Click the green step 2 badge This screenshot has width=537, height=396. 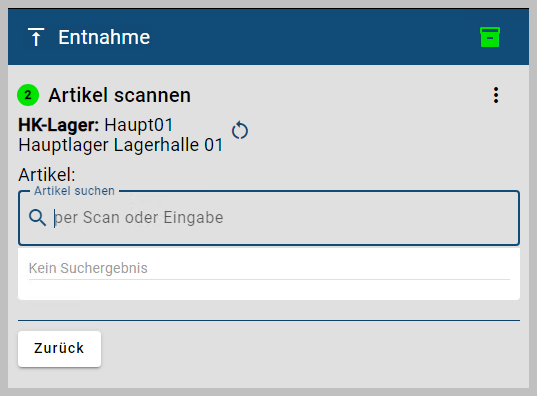pos(28,95)
